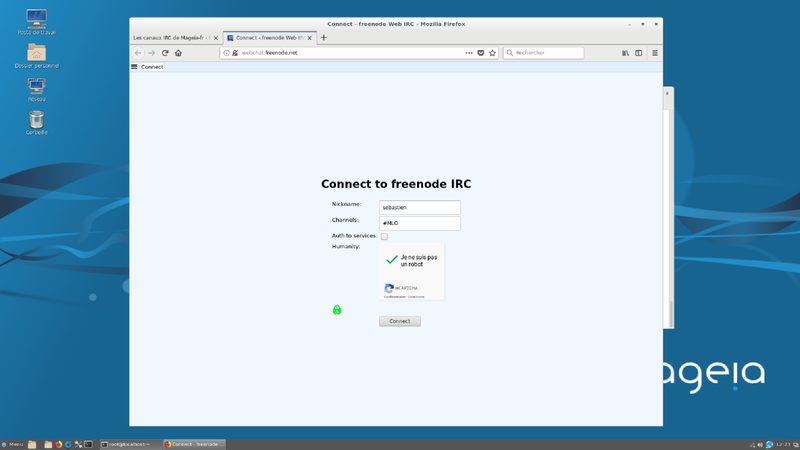800x450 pixels.
Task: Toggle the Firefox sidebar view
Action: click(638, 53)
